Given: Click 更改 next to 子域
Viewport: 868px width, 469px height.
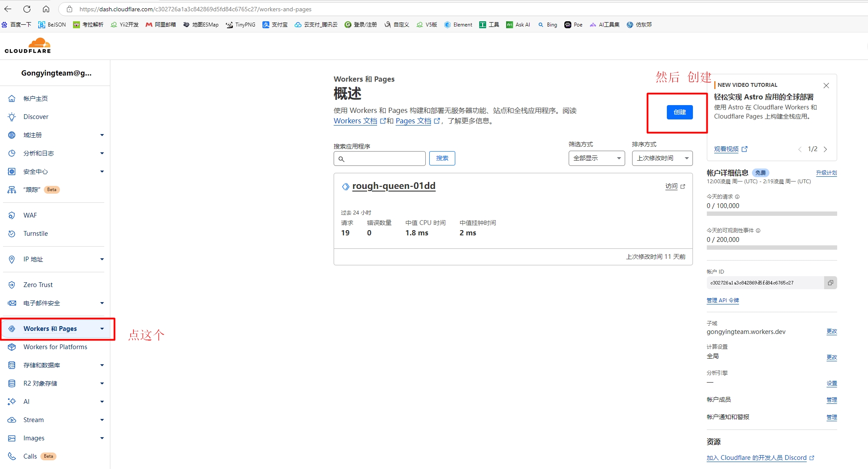Looking at the screenshot, I should [x=832, y=331].
